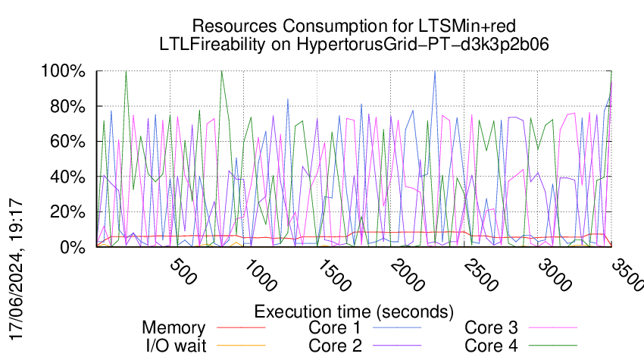Click the '60%' y-axis label
The width and height of the screenshot is (644, 360).
(x=67, y=142)
